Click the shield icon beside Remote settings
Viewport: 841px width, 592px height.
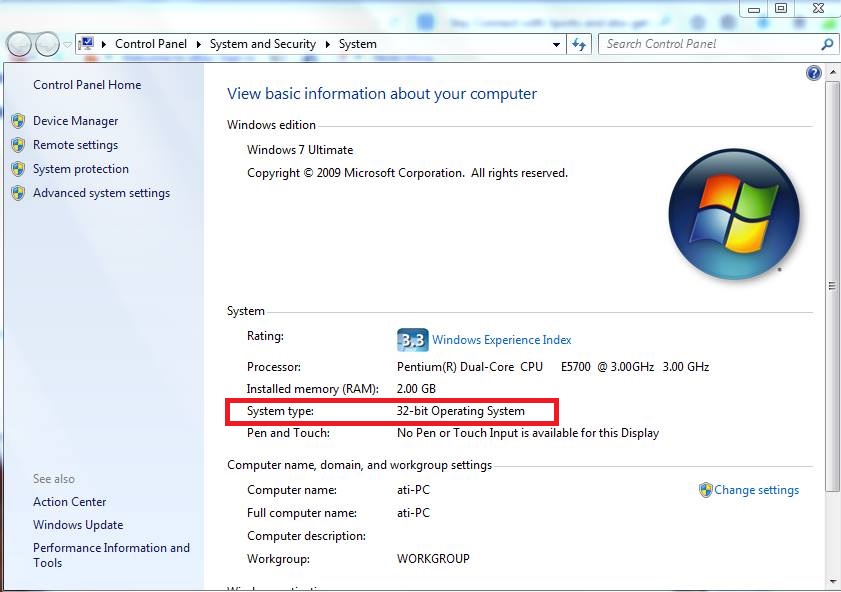point(18,145)
